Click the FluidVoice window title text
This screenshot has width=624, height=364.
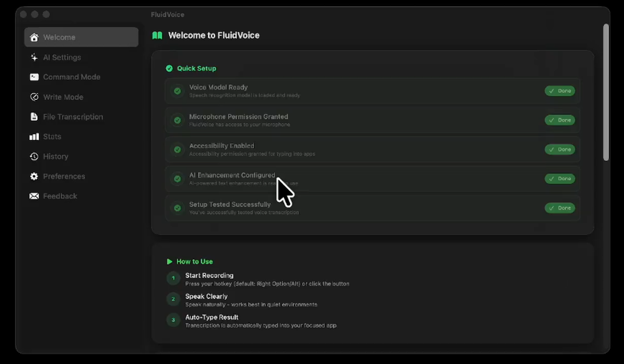point(167,15)
